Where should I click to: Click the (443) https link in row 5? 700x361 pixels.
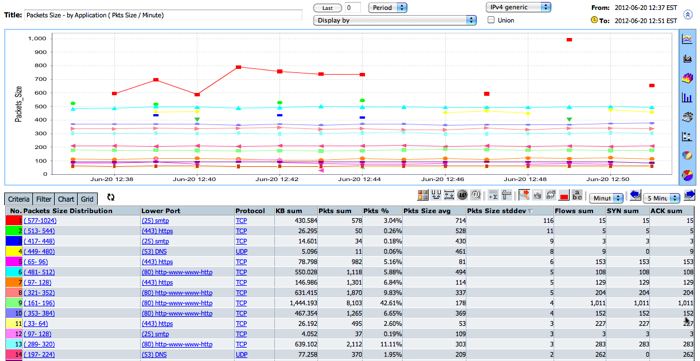tap(157, 261)
